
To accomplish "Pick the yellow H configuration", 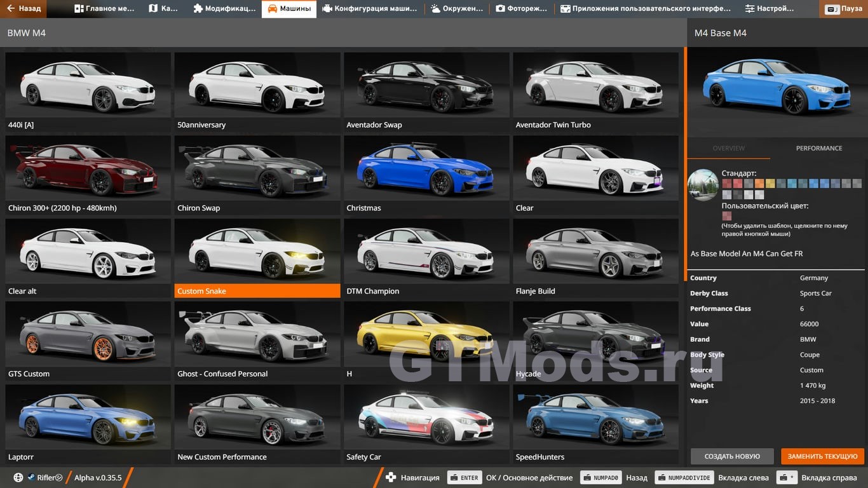I will coord(426,341).
